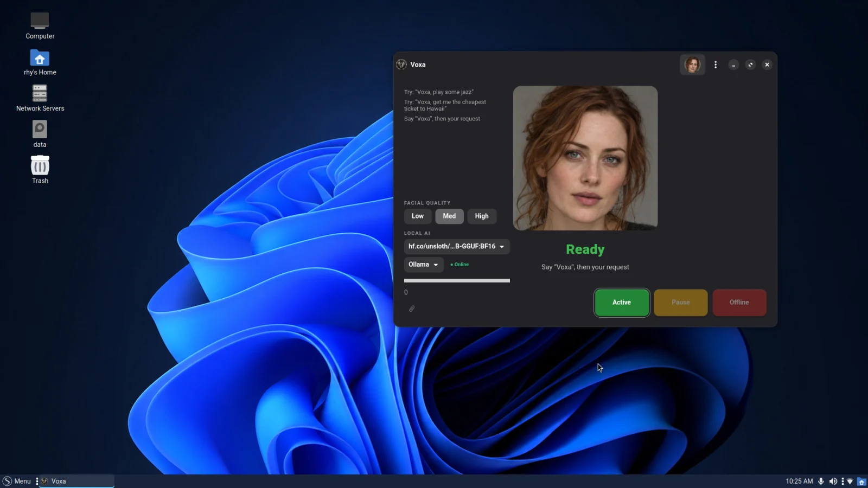Click the tray three-dot separator handle
The width and height of the screenshot is (868, 488).
(843, 481)
